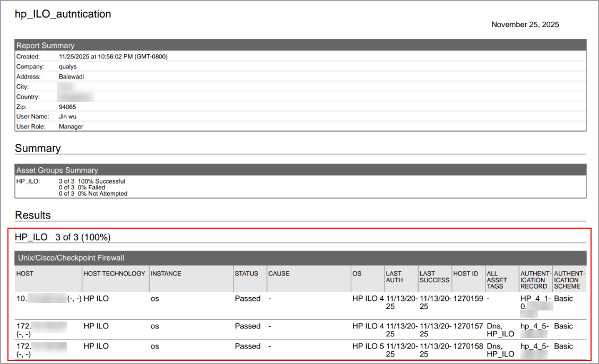Click hp_4_5- record in row 1270157
Screen dimensions: 599x364
(x=534, y=330)
